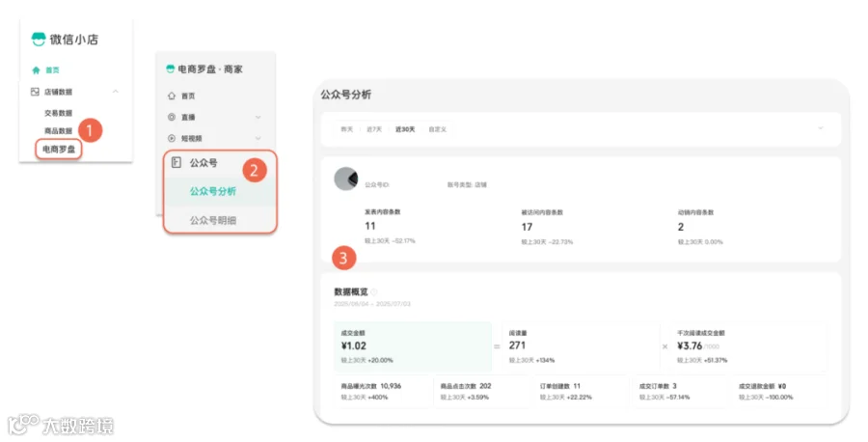Select the 近7天 date range option
The height and width of the screenshot is (442, 868).
(374, 129)
